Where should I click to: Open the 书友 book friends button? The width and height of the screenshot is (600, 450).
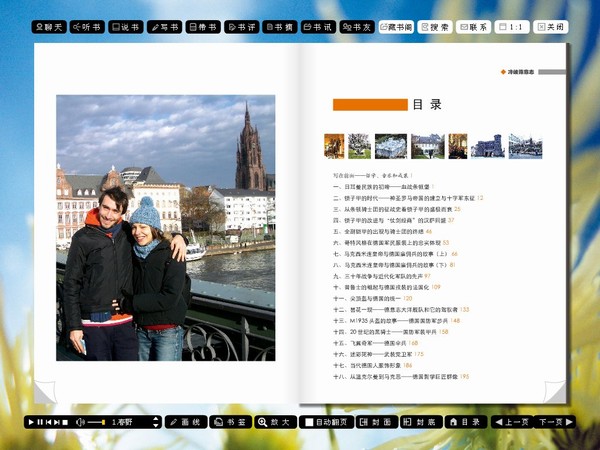click(x=357, y=27)
